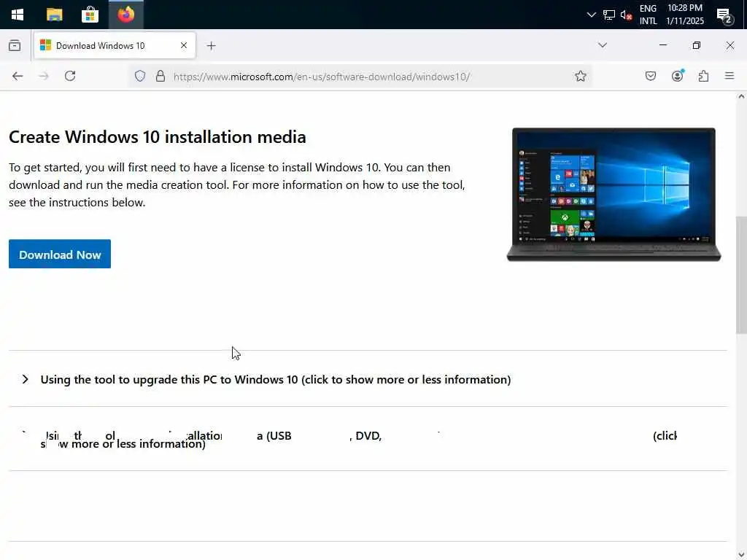Open Firefox View tab overview icon
Image resolution: width=747 pixels, height=560 pixels.
tap(15, 45)
